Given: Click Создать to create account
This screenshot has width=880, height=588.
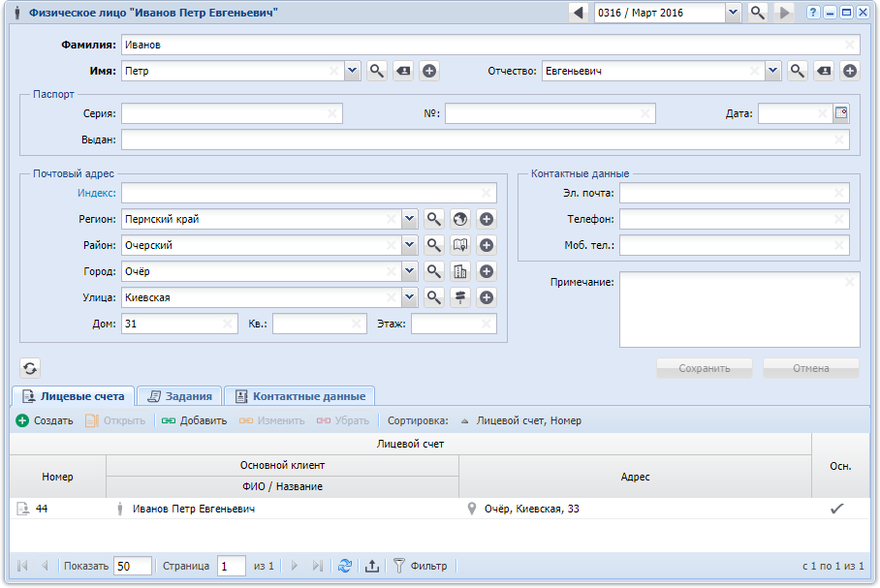Looking at the screenshot, I should click(x=45, y=420).
